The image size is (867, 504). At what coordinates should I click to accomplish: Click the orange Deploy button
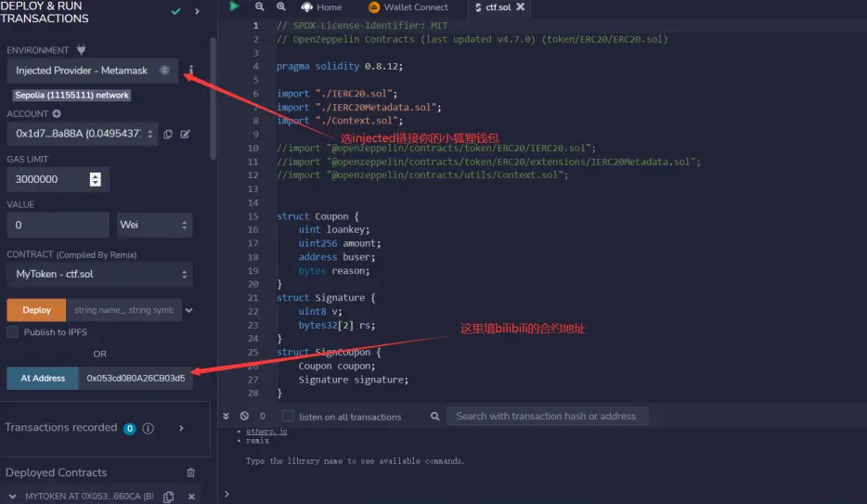coord(36,310)
